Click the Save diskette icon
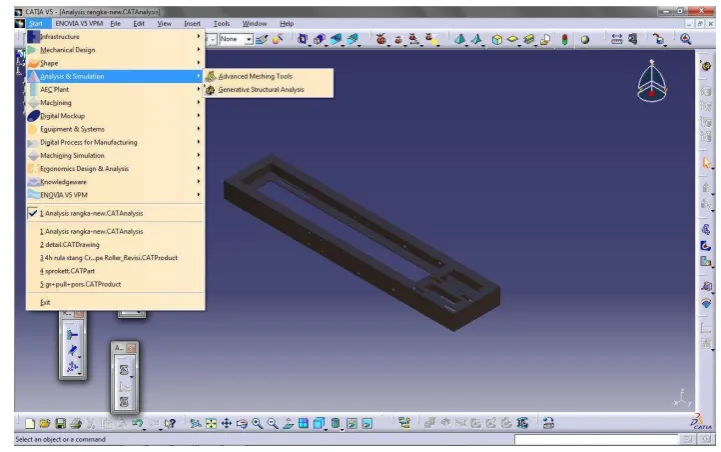The height and width of the screenshot is (452, 721). (60, 423)
